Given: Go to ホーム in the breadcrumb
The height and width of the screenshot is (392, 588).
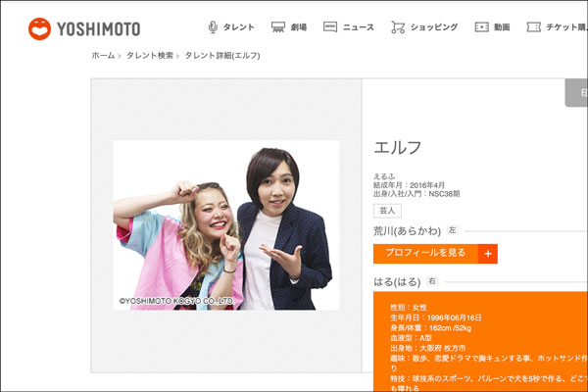Looking at the screenshot, I should 103,56.
